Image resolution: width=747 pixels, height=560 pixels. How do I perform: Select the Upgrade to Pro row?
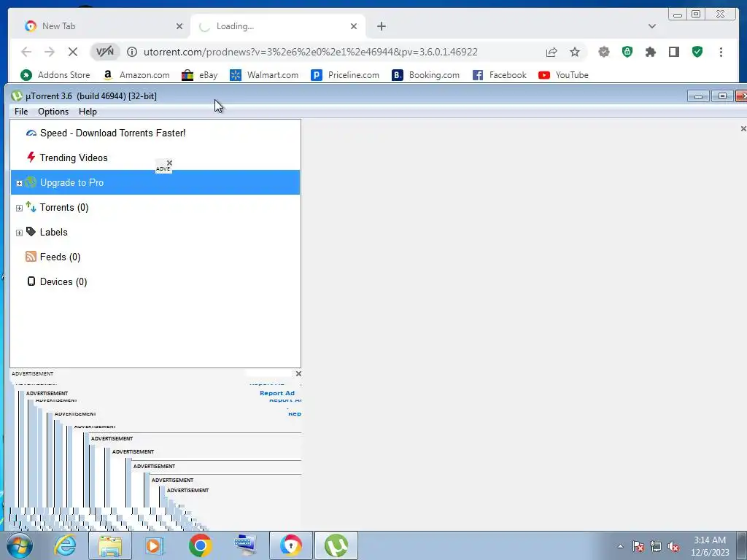pos(155,182)
